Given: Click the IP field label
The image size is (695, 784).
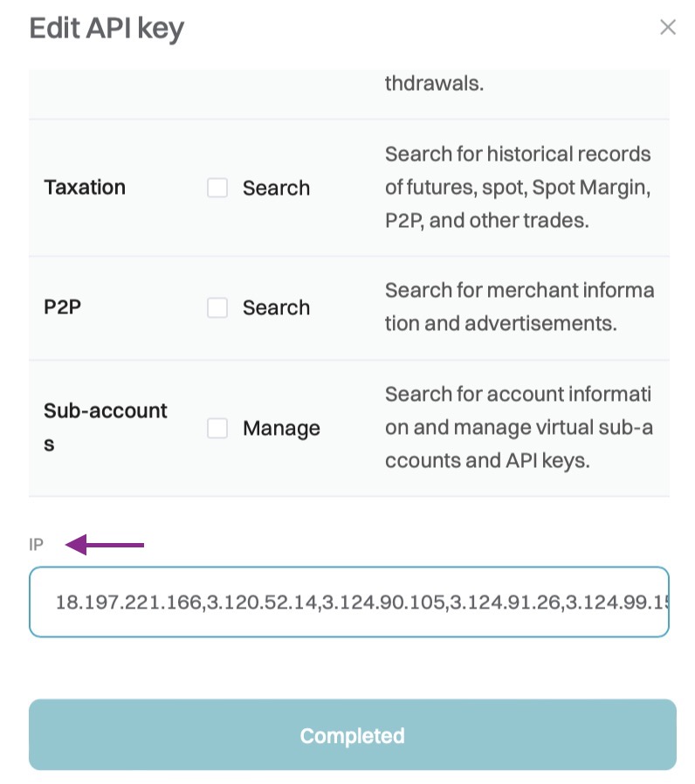Looking at the screenshot, I should pos(37,546).
